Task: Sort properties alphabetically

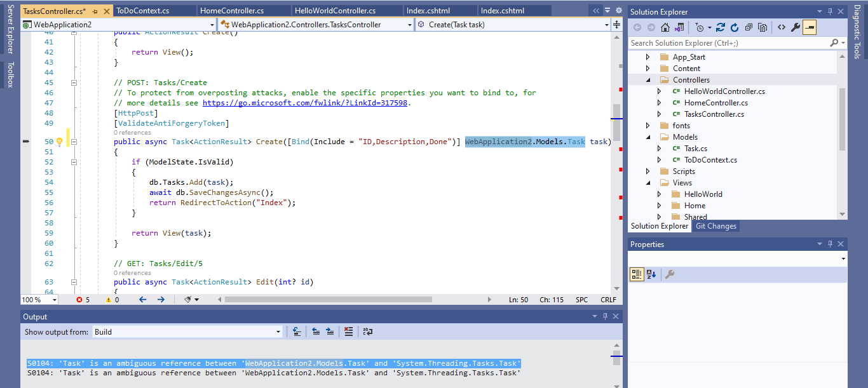Action: pos(651,274)
